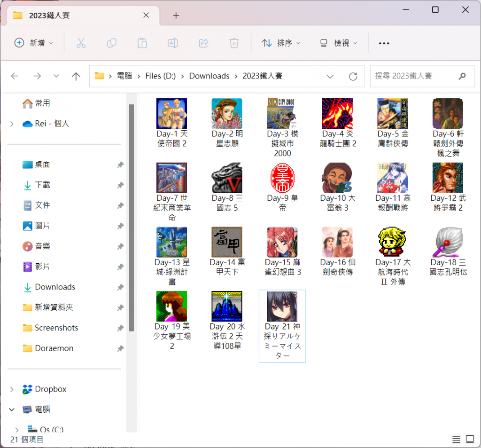Go forward with the right arrow
This screenshot has width=481, height=448.
point(37,76)
